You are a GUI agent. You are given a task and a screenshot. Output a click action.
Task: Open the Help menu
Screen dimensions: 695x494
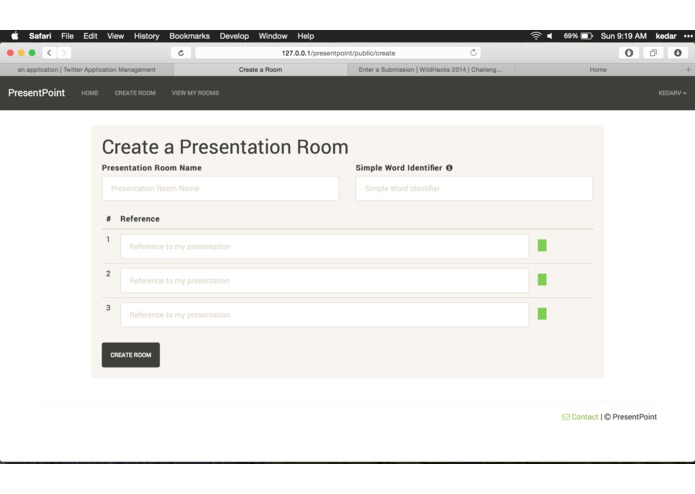[305, 36]
